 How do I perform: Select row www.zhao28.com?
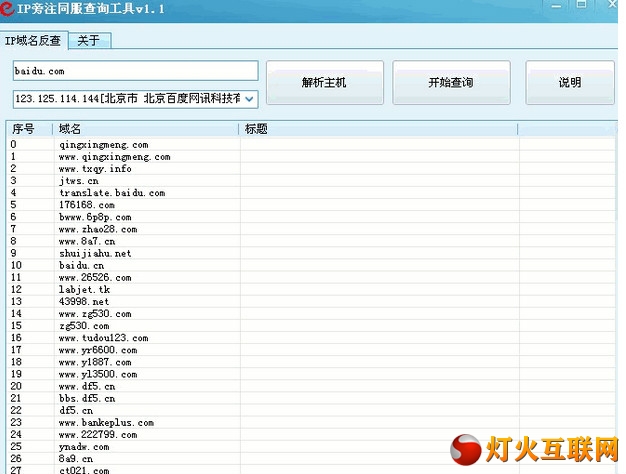point(311,229)
